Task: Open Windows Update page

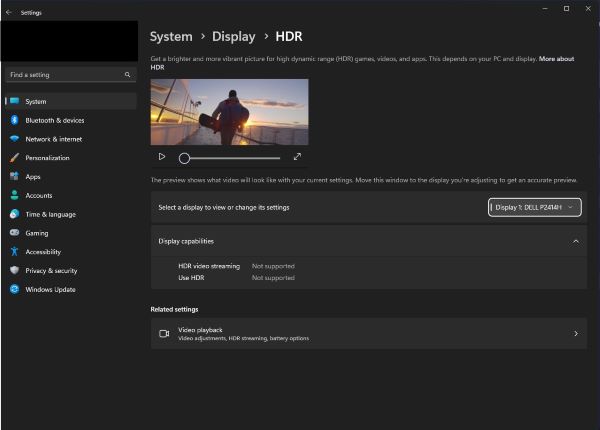Action: (50, 290)
